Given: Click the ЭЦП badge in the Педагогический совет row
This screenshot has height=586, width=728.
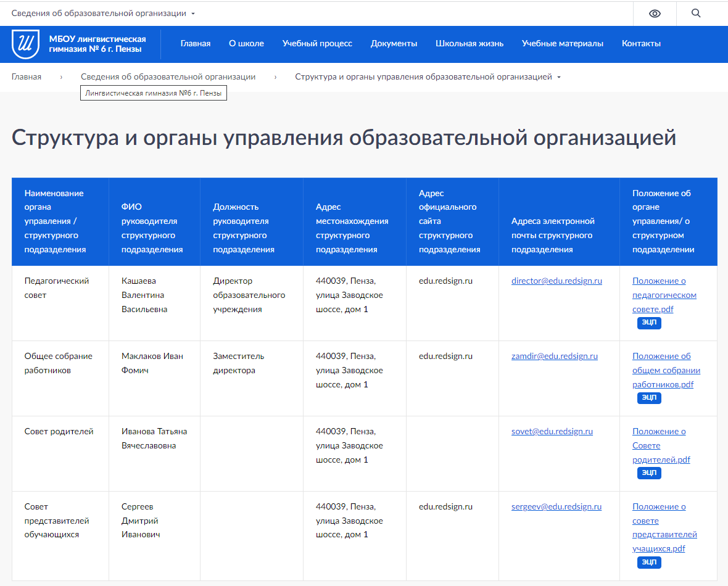Looking at the screenshot, I should click(648, 323).
